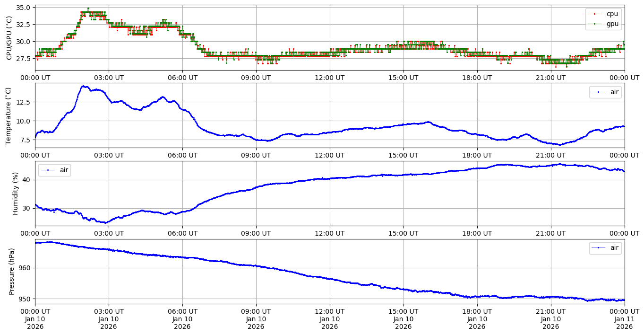Click the 35.0 tick on the CPU/GPU axis
Viewport: 644px width, 335px height.
[x=24, y=8]
